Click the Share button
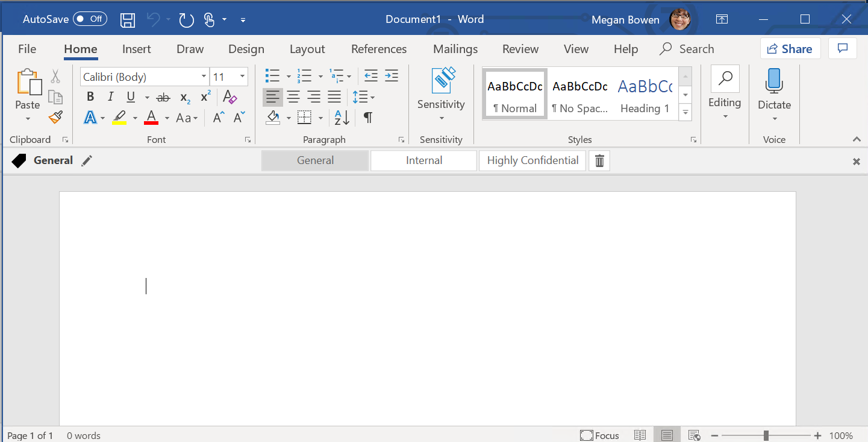This screenshot has height=442, width=868. (790, 48)
